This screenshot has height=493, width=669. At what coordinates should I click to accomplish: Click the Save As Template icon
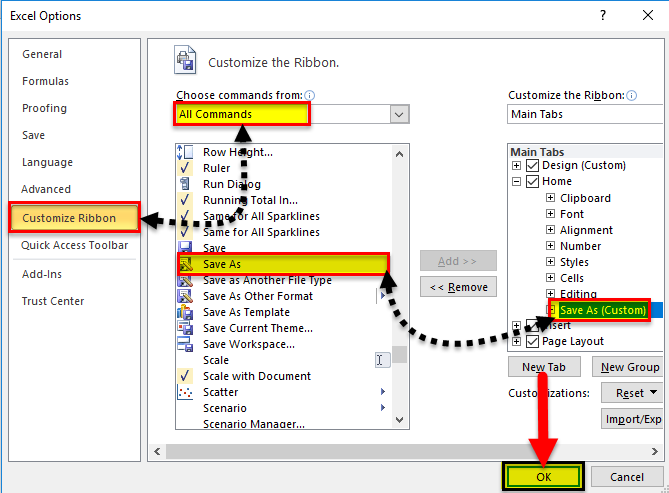coord(185,312)
